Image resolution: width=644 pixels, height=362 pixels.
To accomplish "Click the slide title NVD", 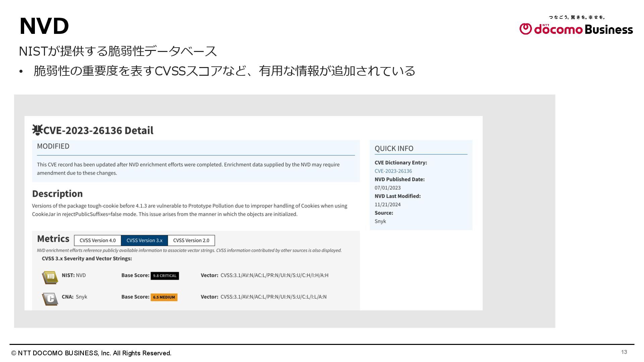I will [x=44, y=26].
